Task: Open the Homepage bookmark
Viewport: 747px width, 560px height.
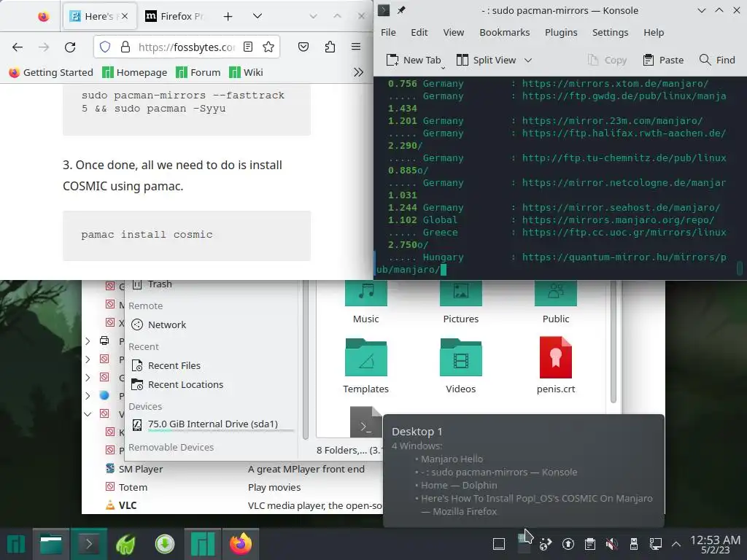Action: 135,72
